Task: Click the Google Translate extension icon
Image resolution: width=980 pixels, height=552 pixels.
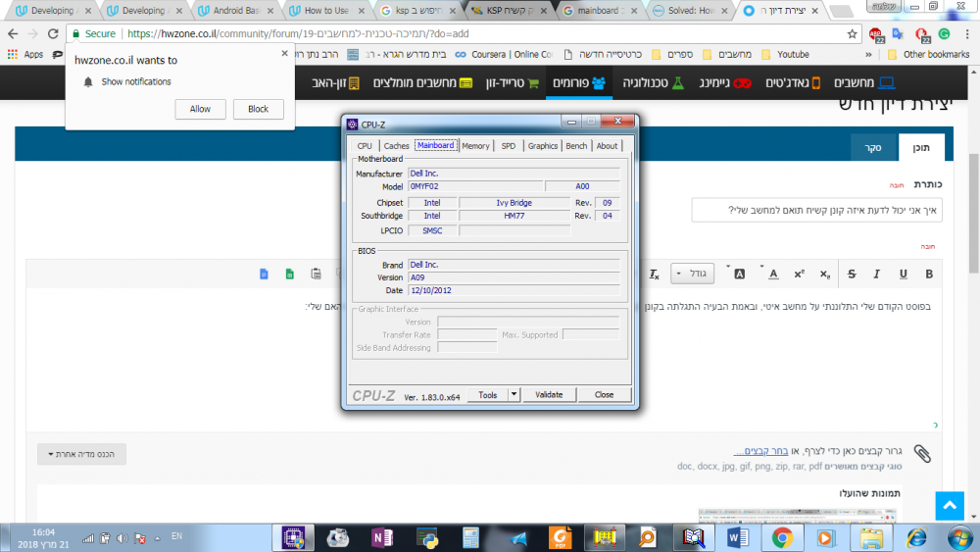Action: tap(898, 33)
